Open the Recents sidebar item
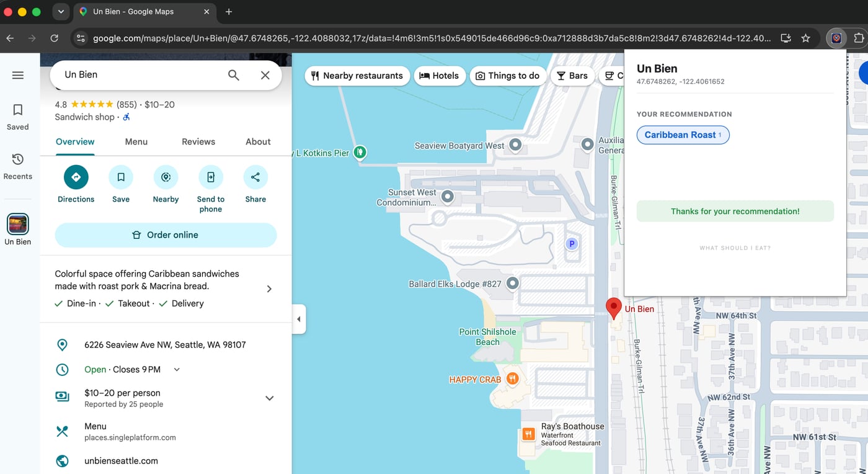The image size is (868, 474). tap(18, 166)
